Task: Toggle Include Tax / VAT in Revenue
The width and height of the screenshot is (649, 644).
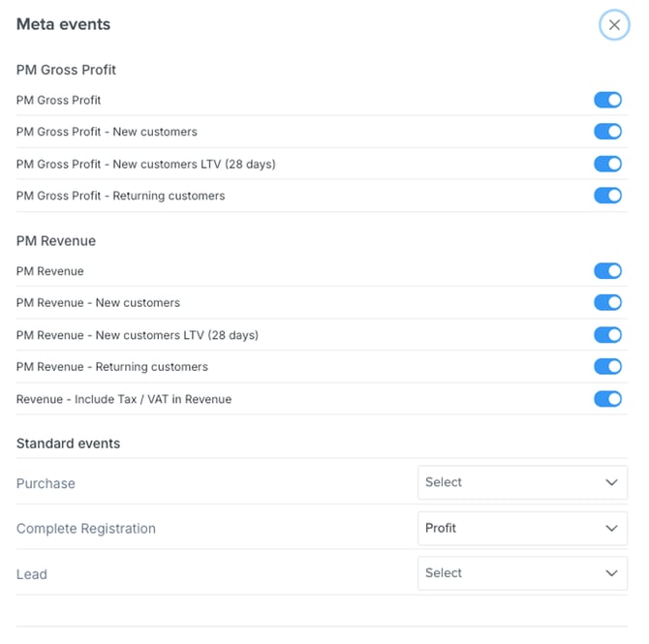Action: (607, 399)
